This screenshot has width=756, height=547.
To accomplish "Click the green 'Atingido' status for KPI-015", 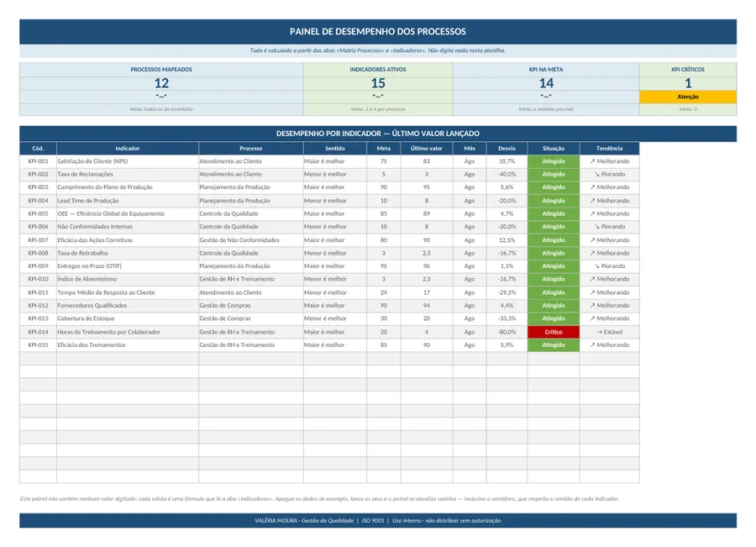I will tap(554, 345).
